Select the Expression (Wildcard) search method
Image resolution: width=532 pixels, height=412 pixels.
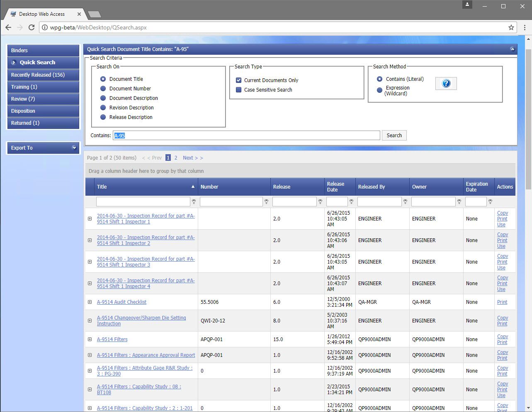click(x=379, y=90)
